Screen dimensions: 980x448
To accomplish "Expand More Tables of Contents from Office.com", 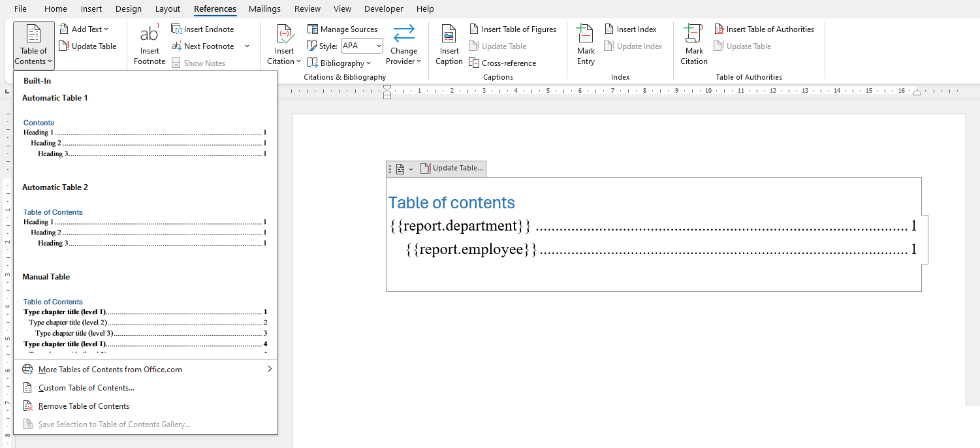I will click(x=146, y=370).
